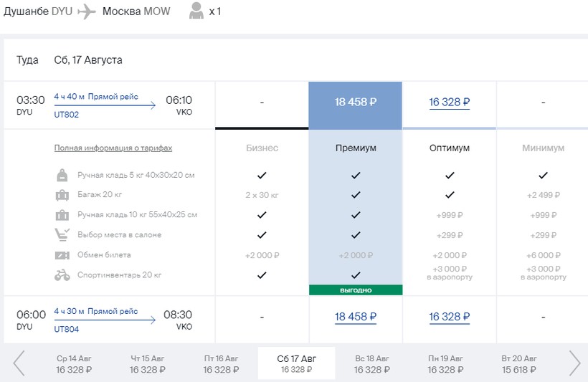Click the 5 kg hand luggage backpack icon

[62, 175]
